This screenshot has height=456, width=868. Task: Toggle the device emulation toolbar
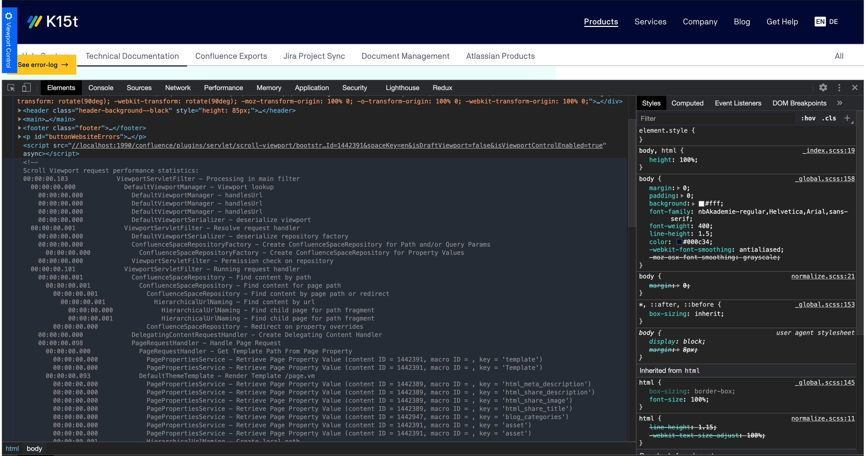[x=27, y=88]
